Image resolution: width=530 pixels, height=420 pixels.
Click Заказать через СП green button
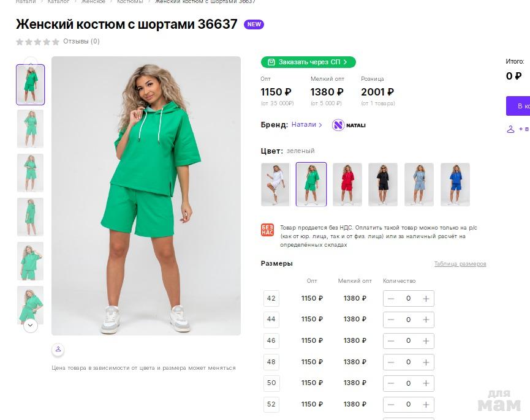(308, 62)
